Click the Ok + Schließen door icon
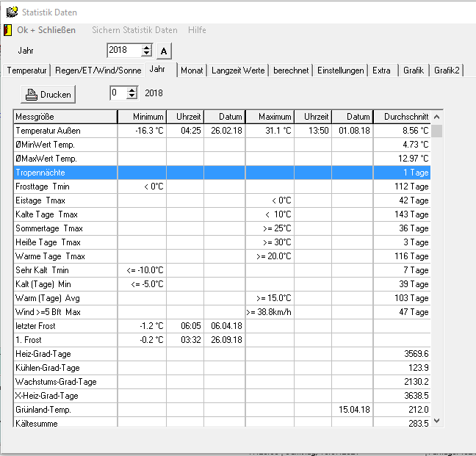 [8, 30]
